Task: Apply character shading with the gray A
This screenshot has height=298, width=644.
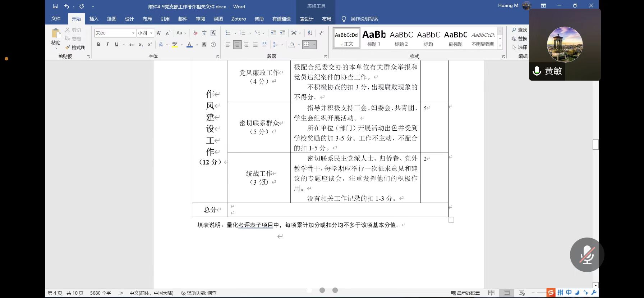Action: tap(204, 44)
